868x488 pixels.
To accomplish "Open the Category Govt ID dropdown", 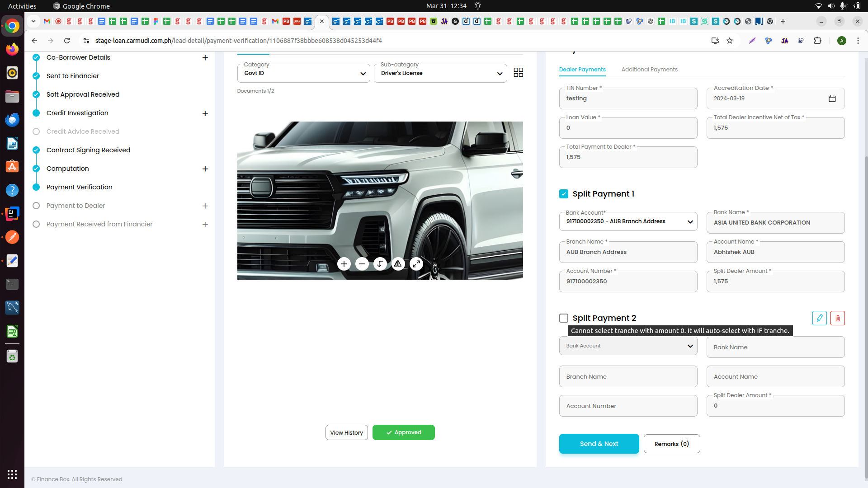I will pos(303,73).
